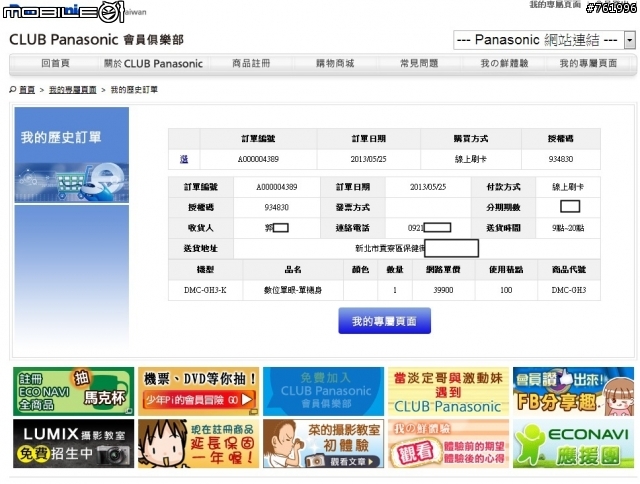Open the Panasonic 網站連結 dropdown
This screenshot has height=484, width=640.
point(544,40)
